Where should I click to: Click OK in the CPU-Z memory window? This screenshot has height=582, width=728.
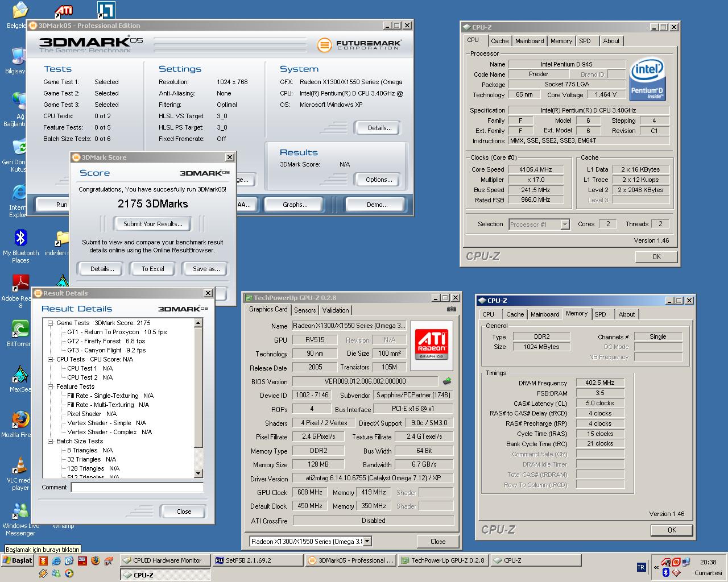coord(672,530)
